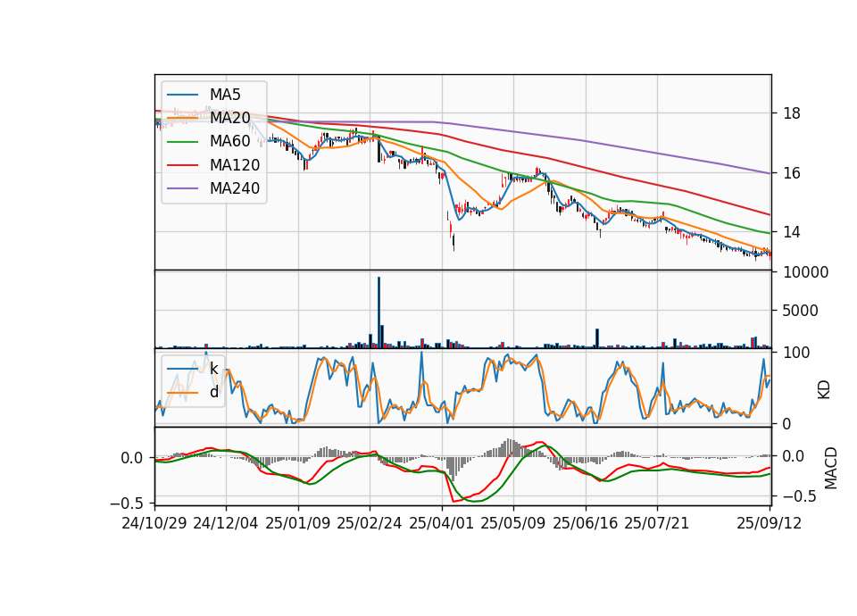This screenshot has height=616, width=857.
Task: Click the MACD axis title
Action: point(831,468)
